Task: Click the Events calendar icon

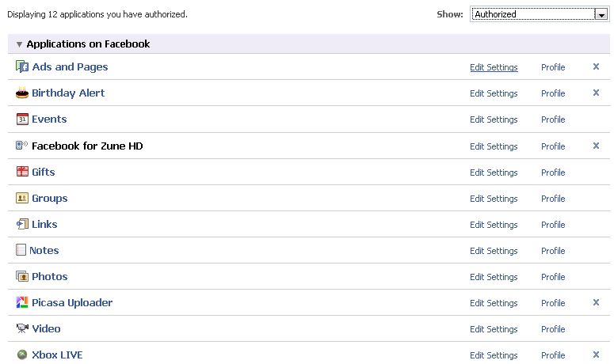Action: 22,119
